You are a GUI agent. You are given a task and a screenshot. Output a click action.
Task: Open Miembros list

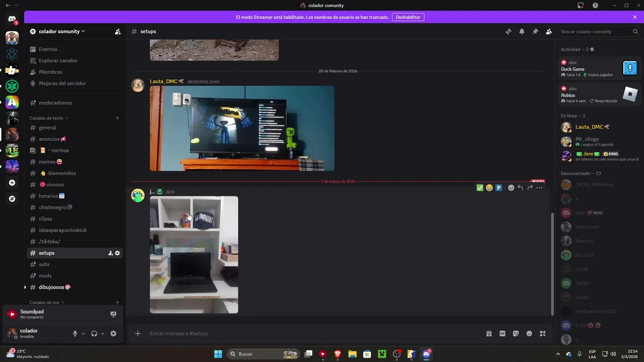(x=74, y=72)
